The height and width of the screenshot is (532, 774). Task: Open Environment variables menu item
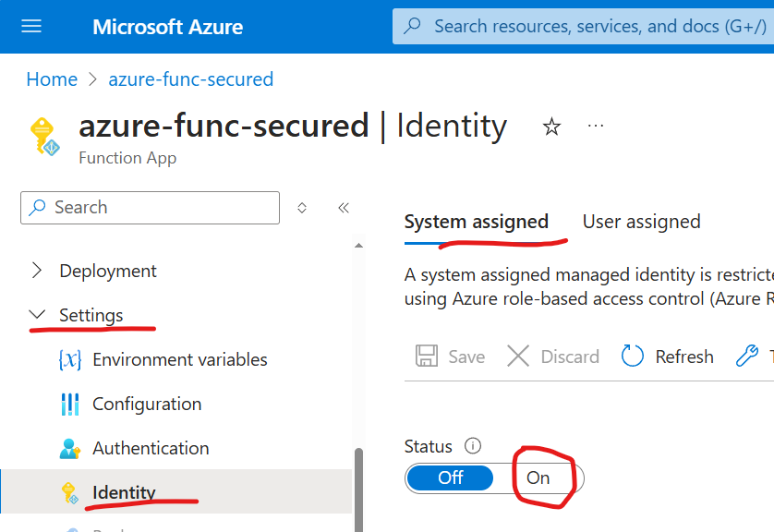pyautogui.click(x=180, y=359)
